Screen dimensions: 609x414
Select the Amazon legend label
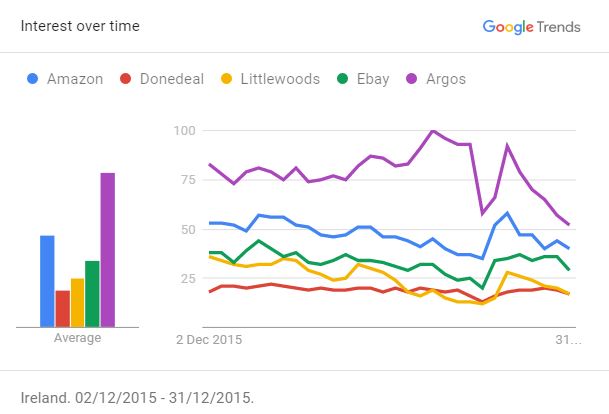(75, 79)
